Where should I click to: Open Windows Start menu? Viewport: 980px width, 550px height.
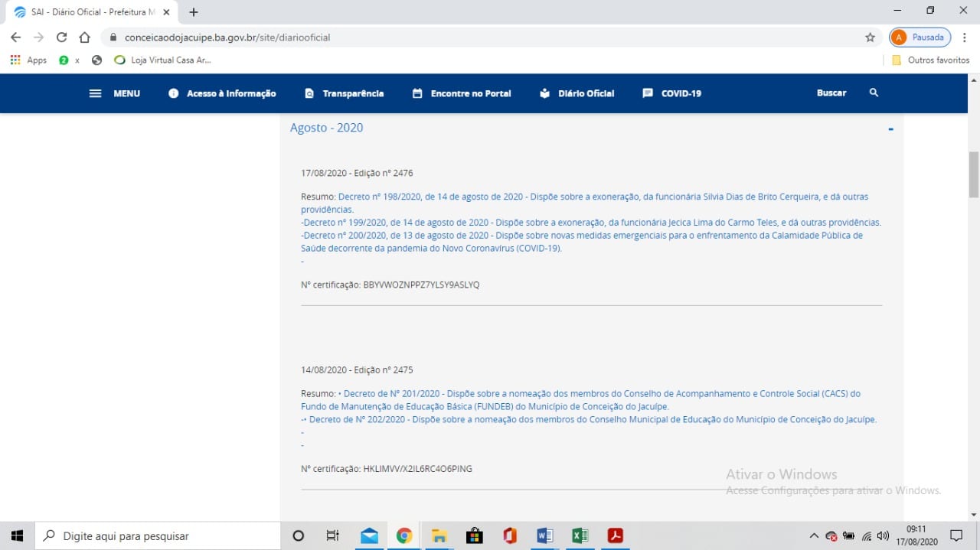[18, 535]
